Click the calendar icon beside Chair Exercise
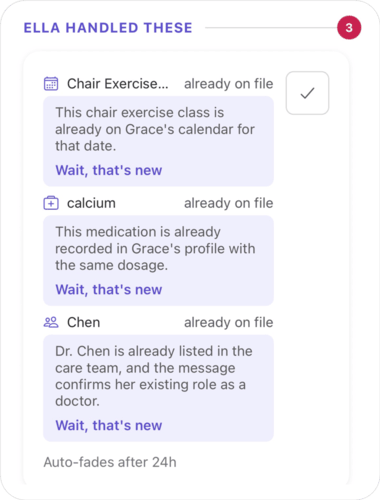Screen dimensions: 380x500 [x=51, y=84]
